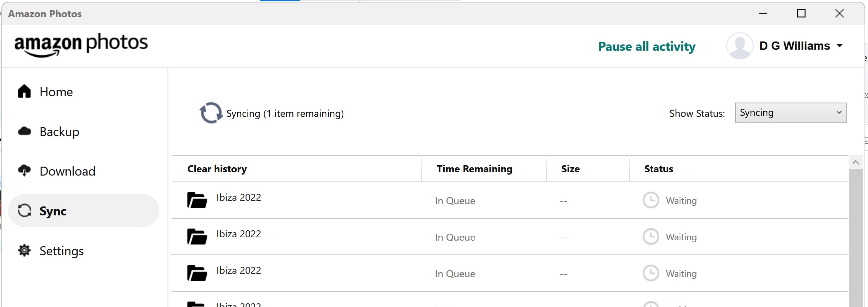Click the D G Williams profile avatar
The width and height of the screenshot is (868, 307).
click(739, 46)
